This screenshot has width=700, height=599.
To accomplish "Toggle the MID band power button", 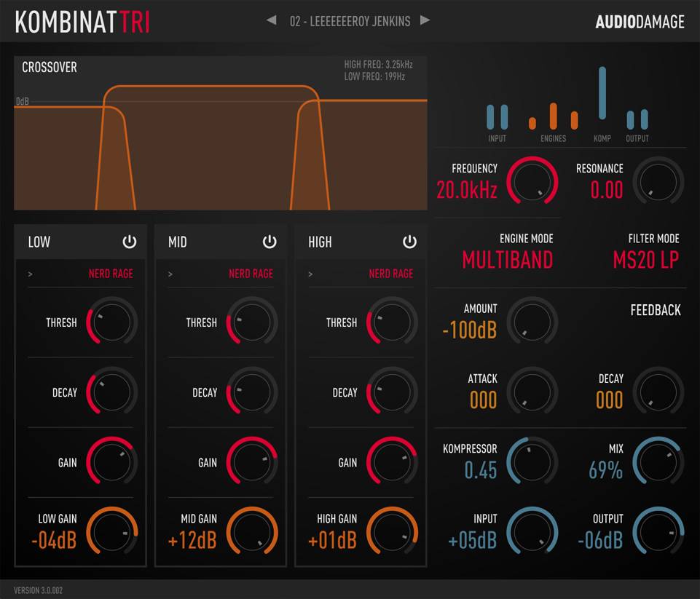I will pyautogui.click(x=270, y=242).
